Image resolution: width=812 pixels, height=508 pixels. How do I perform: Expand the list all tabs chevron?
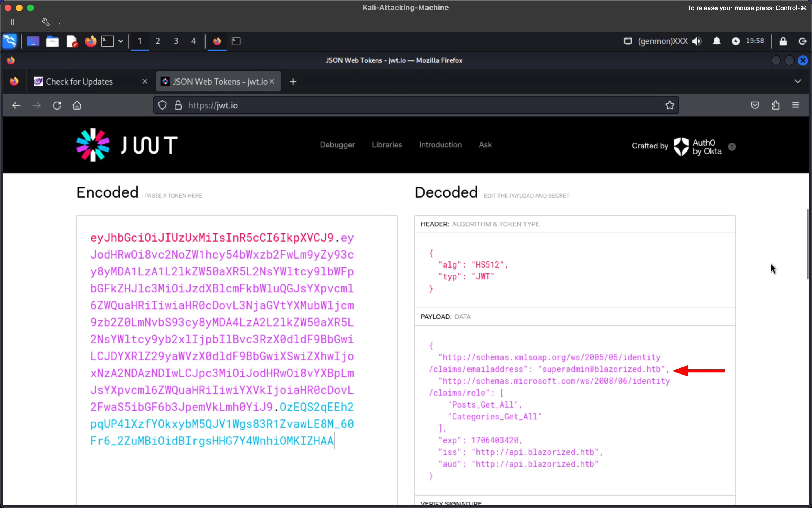pyautogui.click(x=798, y=81)
